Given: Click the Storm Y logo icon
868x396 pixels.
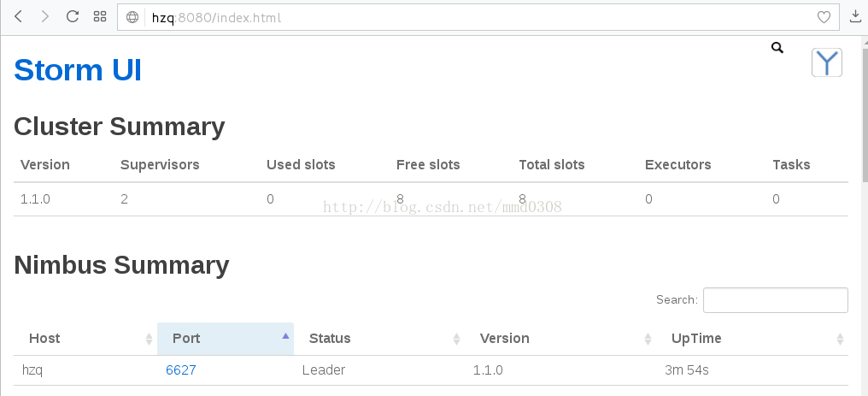Looking at the screenshot, I should (827, 62).
